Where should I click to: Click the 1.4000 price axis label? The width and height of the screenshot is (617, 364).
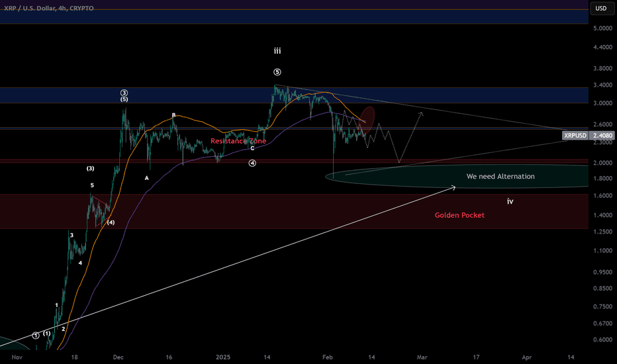[603, 215]
